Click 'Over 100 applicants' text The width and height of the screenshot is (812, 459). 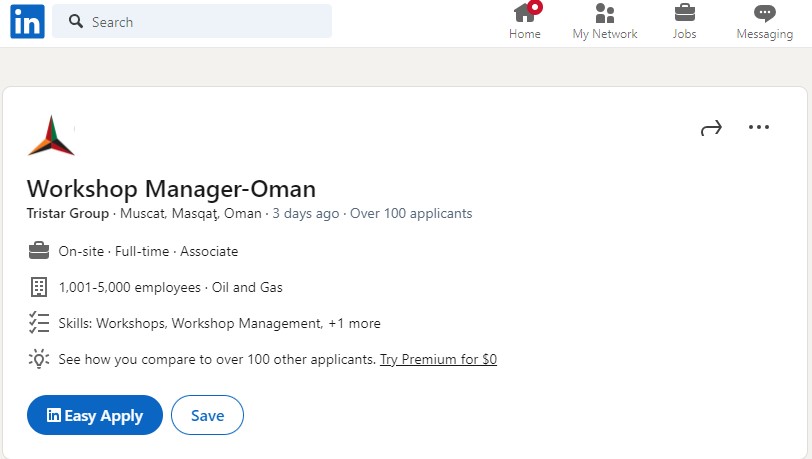[411, 213]
